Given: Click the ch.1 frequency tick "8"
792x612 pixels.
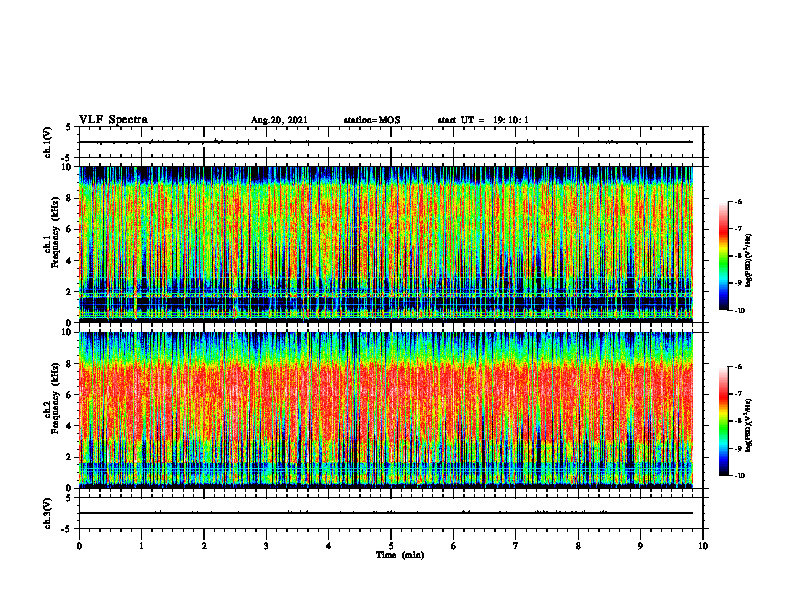Looking at the screenshot, I should [x=71, y=198].
